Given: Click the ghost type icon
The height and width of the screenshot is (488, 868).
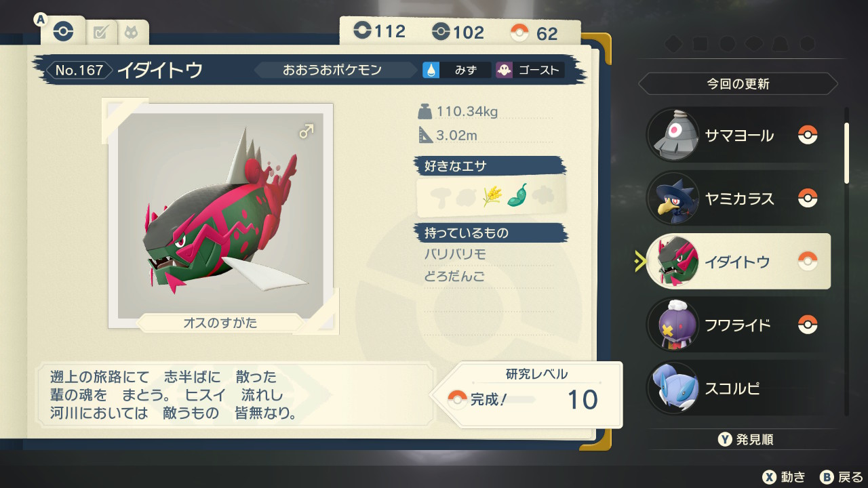Looking at the screenshot, I should pos(504,70).
